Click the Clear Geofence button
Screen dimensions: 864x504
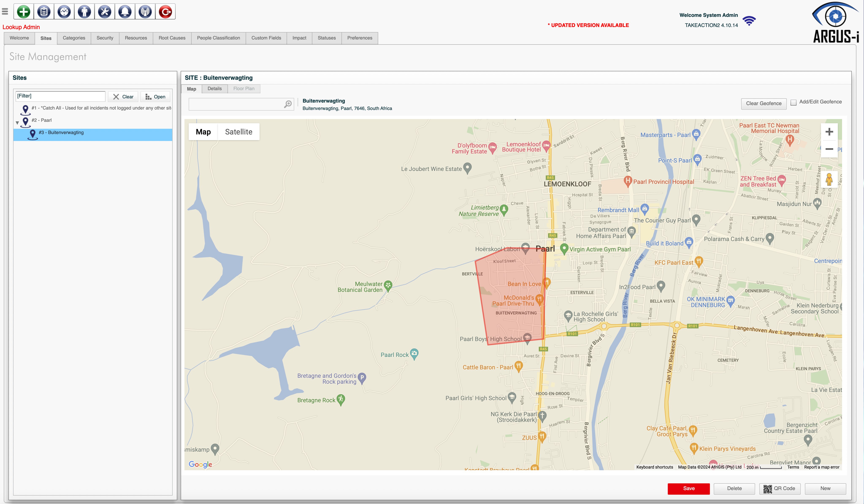coord(764,104)
